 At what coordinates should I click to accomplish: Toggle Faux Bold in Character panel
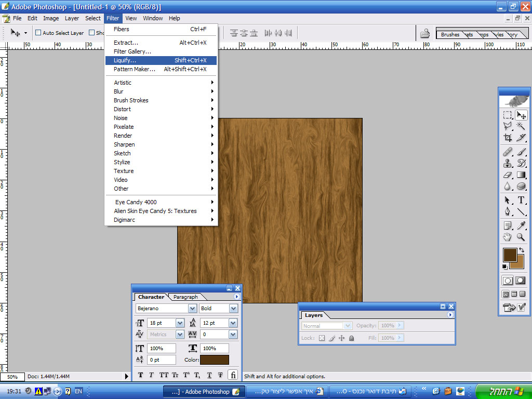tap(141, 375)
